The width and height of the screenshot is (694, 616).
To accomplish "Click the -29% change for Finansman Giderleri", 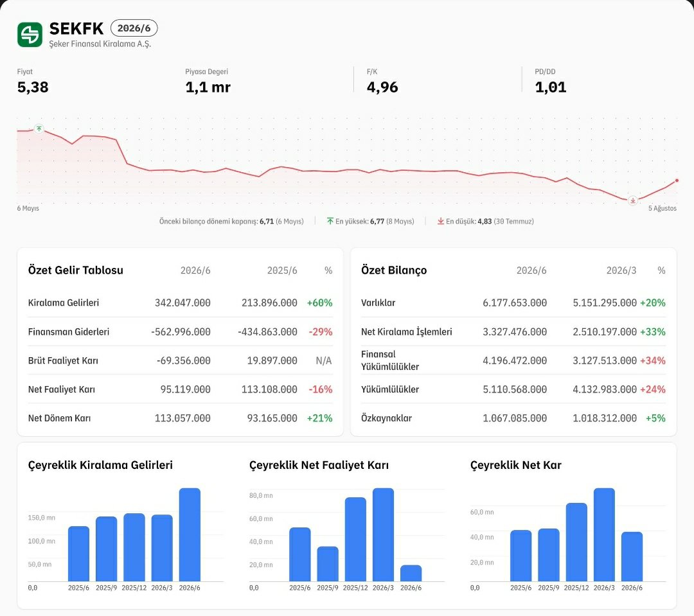I will (x=321, y=331).
